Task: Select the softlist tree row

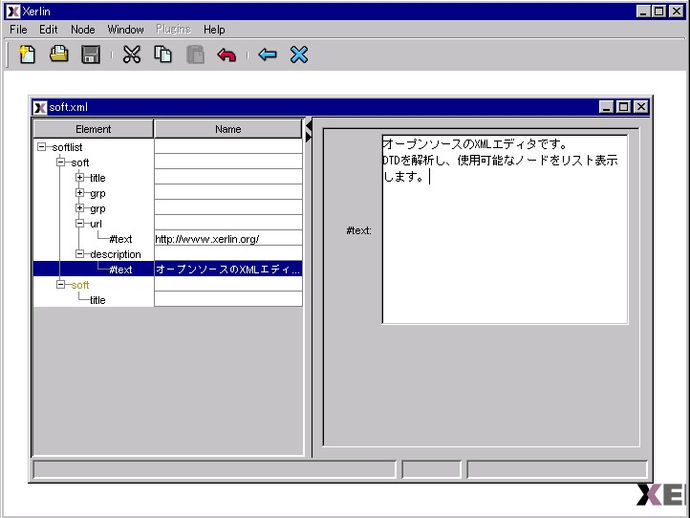Action: point(67,147)
